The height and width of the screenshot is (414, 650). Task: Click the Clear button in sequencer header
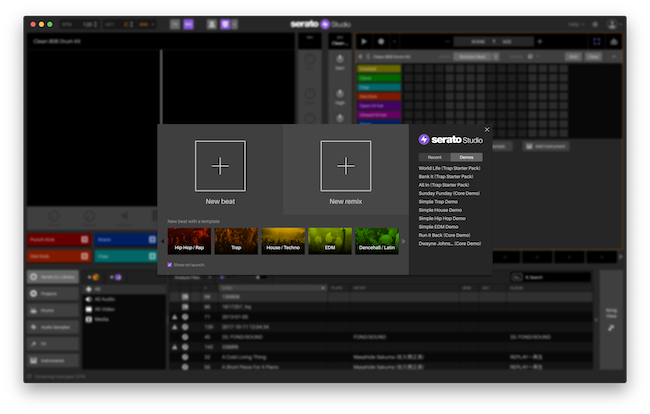click(593, 57)
